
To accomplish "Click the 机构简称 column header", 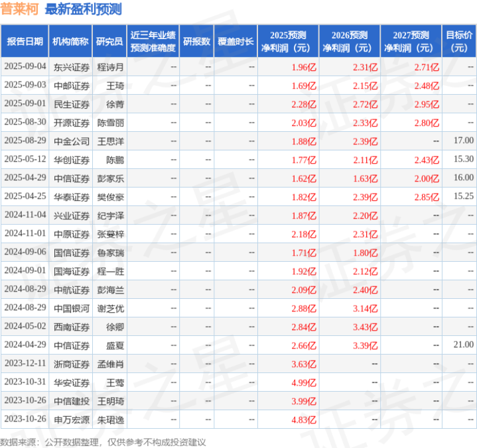I will tap(70, 41).
